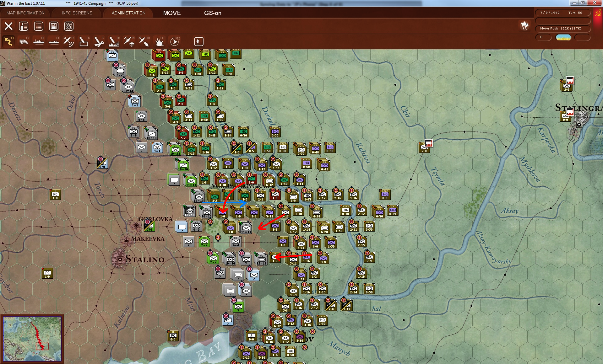603x364 pixels.
Task: Toggle the GS-on ground support setting
Action: (213, 13)
